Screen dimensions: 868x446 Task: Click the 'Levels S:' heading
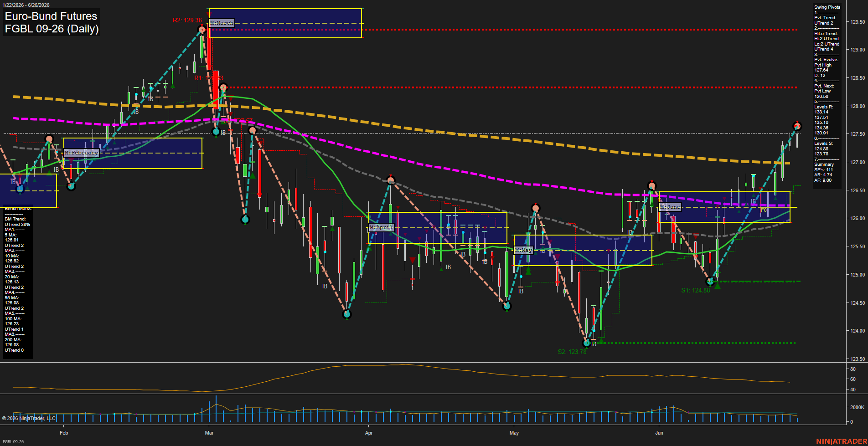tap(823, 144)
